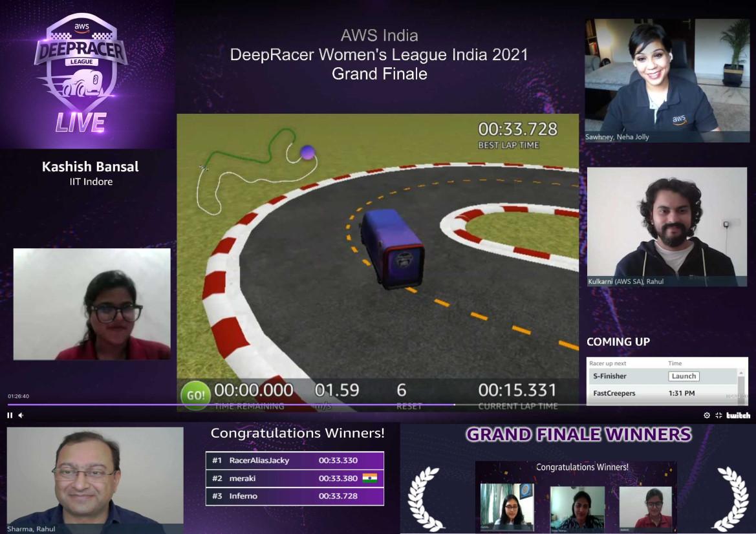Click Rahul Kulkarni's video feed

click(x=667, y=227)
